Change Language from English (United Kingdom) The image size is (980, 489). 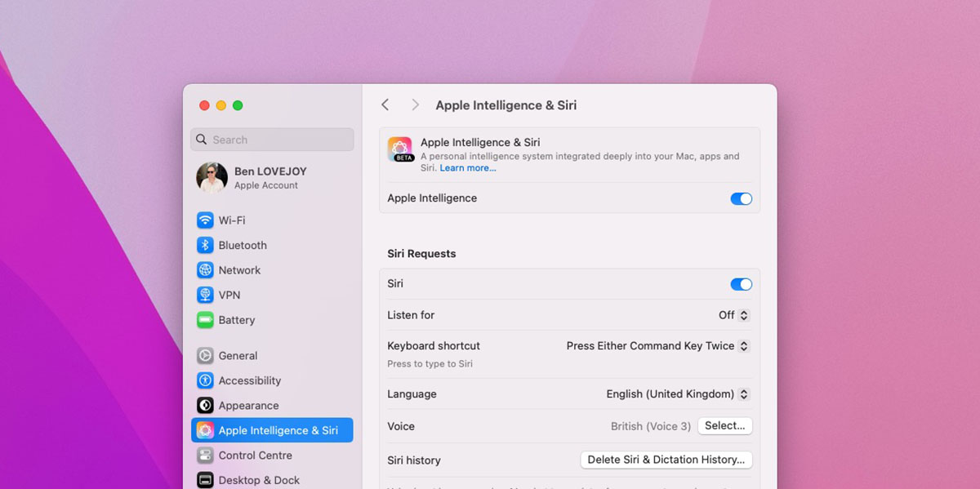coord(677,394)
